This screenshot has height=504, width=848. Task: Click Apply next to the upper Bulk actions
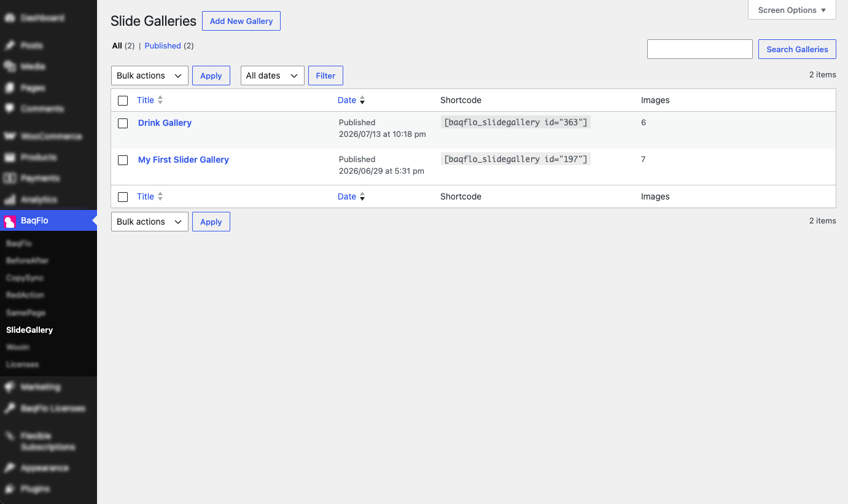(211, 76)
